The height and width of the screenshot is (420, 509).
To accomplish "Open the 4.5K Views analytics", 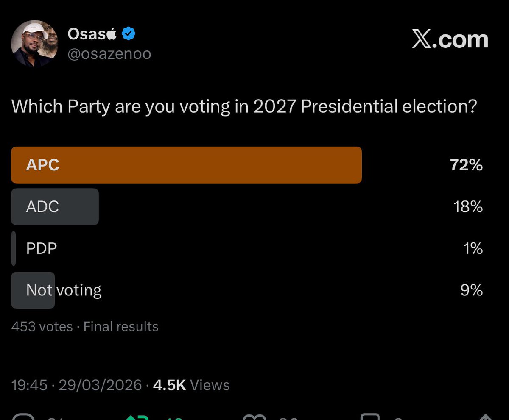I will tap(191, 385).
